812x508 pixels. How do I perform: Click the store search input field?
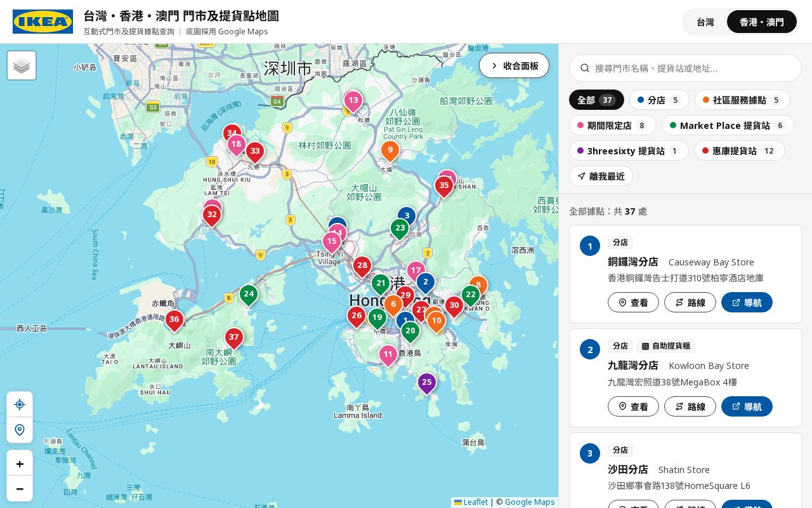pyautogui.click(x=685, y=68)
